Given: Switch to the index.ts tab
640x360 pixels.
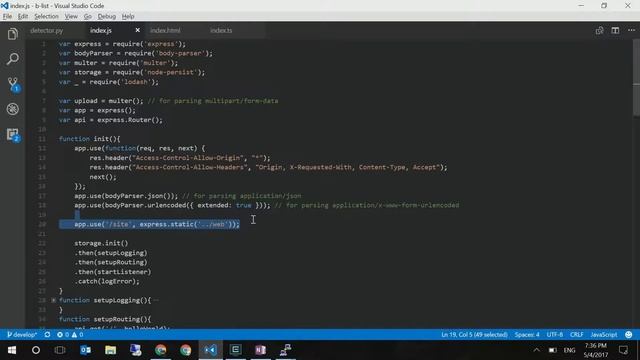Looking at the screenshot, I should tap(221, 31).
